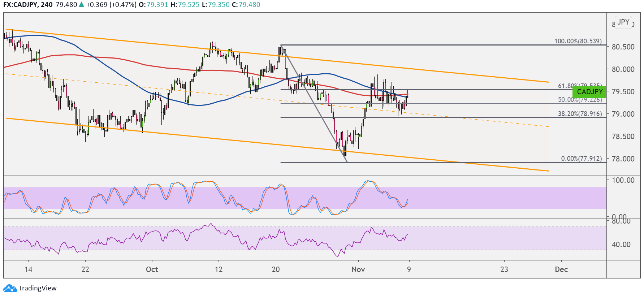The image size is (644, 298).
Task: Click the 20 date label on time axis
Action: click(x=276, y=269)
